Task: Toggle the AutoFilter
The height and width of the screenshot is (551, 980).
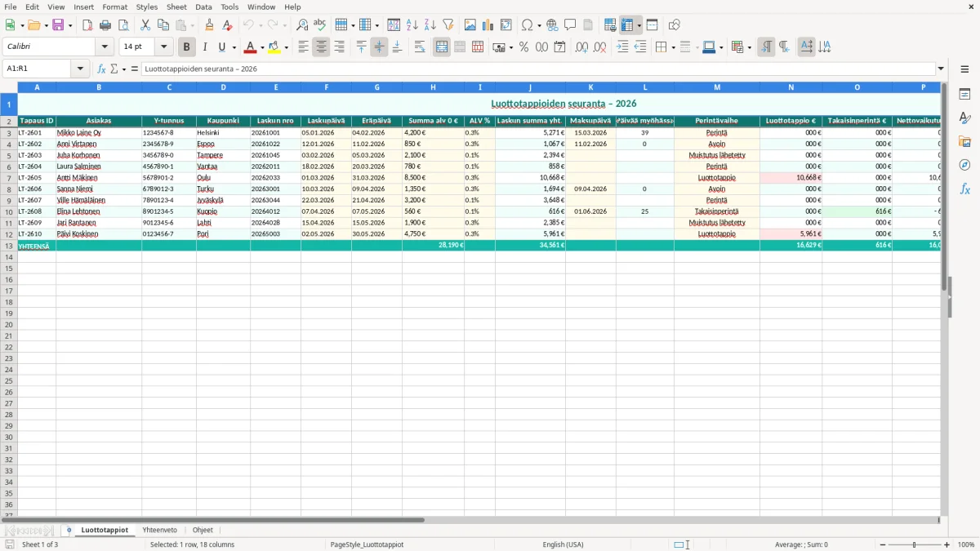Action: tap(448, 25)
